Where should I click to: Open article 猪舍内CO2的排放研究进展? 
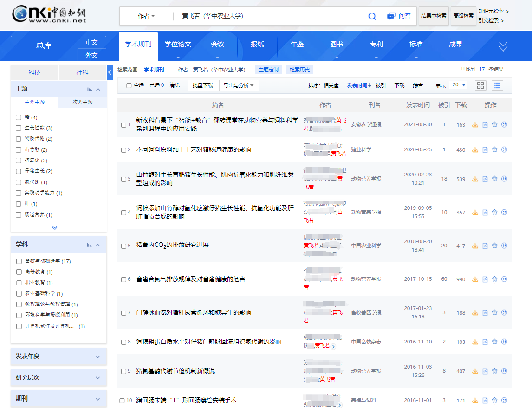click(x=172, y=245)
